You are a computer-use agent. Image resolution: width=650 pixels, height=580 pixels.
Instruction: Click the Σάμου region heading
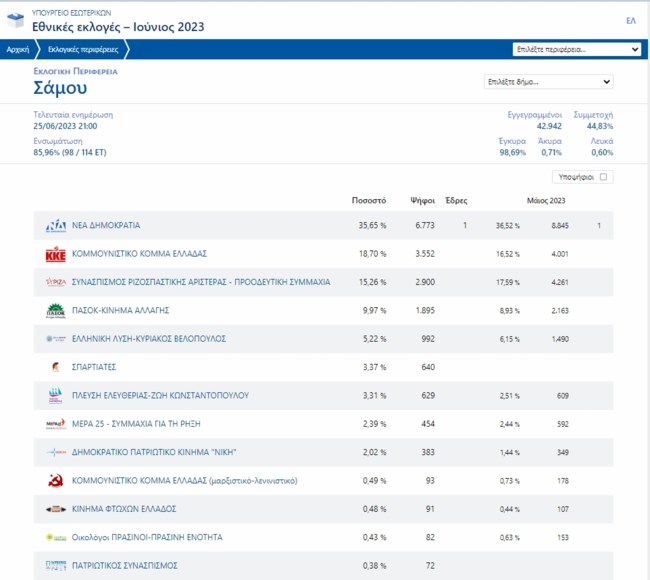click(60, 87)
